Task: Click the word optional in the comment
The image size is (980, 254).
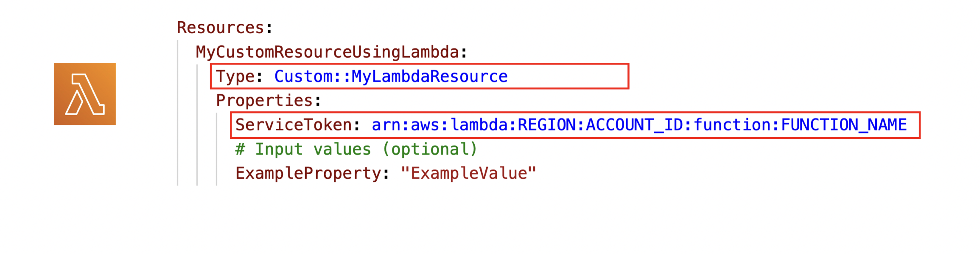Action: pos(429,149)
